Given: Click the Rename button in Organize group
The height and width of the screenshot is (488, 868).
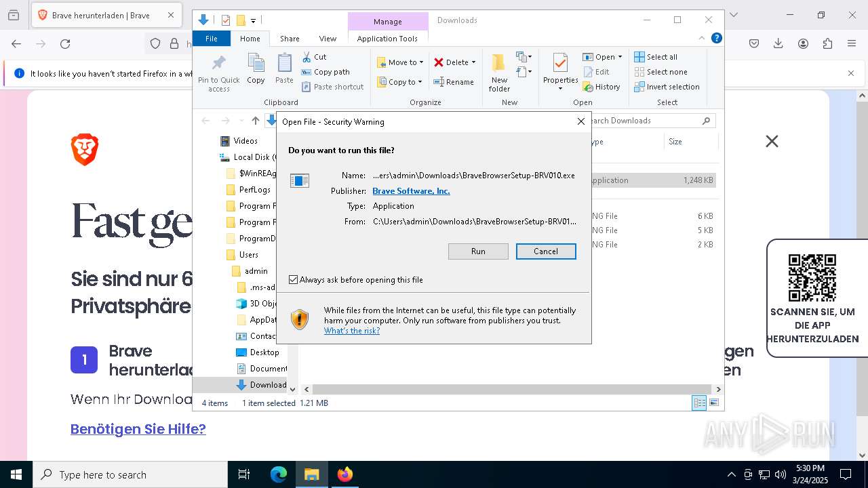Looking at the screenshot, I should [454, 82].
